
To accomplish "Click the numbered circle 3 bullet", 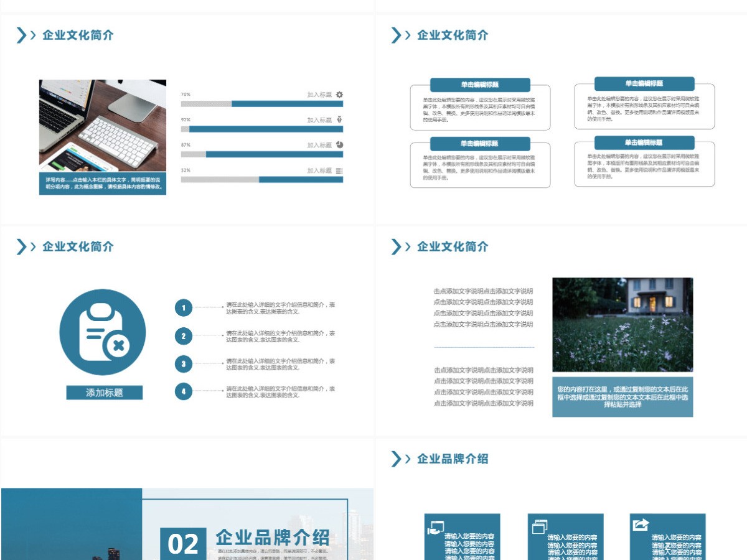I will pyautogui.click(x=184, y=364).
